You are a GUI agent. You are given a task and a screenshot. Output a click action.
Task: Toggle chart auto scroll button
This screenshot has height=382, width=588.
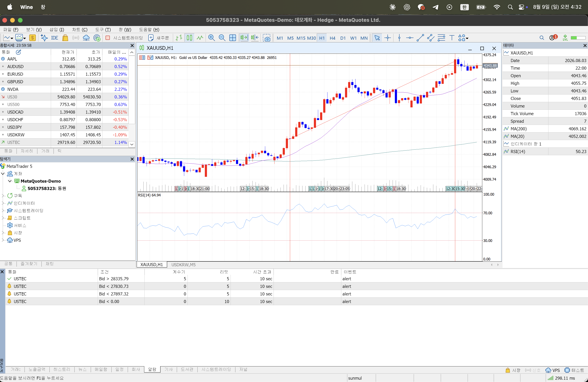[x=244, y=38]
